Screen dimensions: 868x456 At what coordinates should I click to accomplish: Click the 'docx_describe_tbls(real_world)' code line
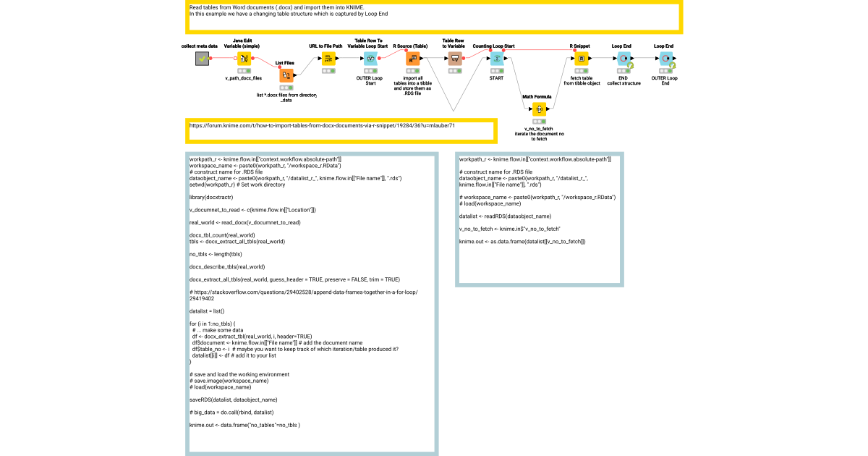(227, 267)
